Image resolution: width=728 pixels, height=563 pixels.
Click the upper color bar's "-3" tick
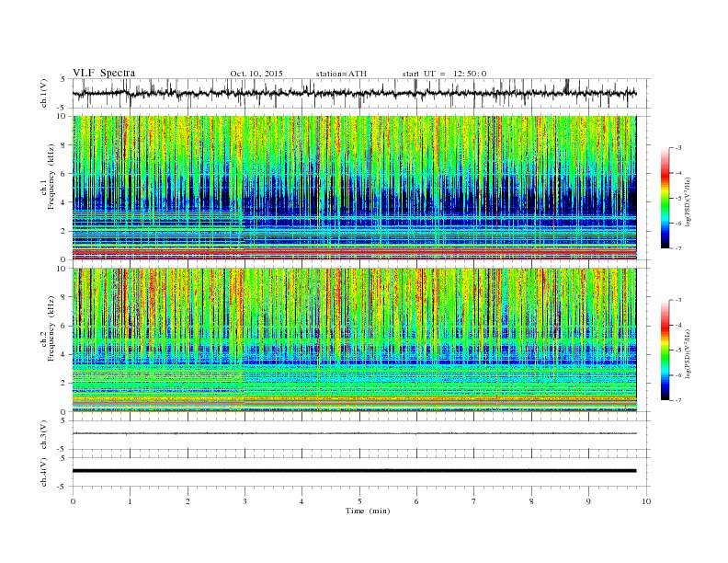tap(677, 148)
